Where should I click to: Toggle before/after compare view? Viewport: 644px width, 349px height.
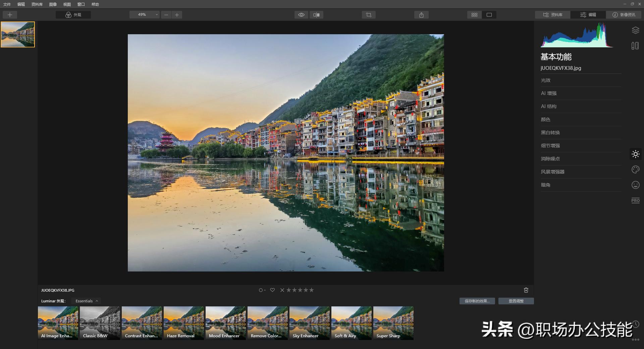point(316,15)
